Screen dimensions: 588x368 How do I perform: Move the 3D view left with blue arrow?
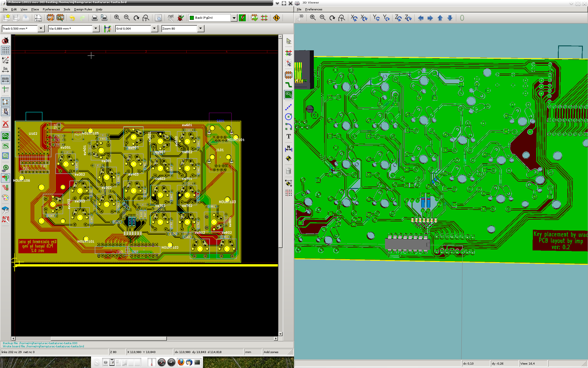pos(420,18)
